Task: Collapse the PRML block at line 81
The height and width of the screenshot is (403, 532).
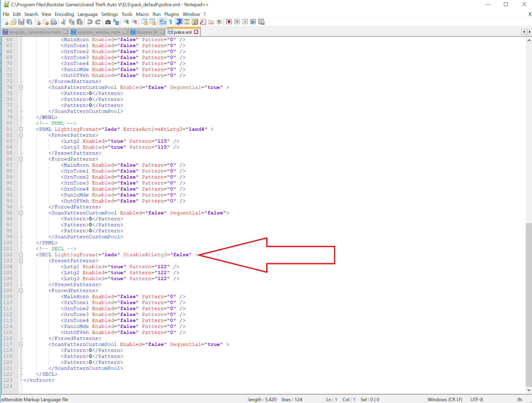Action: point(21,129)
